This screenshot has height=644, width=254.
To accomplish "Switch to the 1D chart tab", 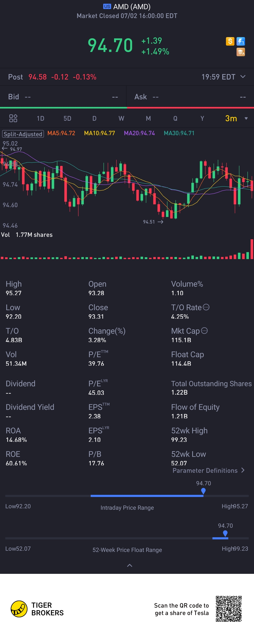I will (x=40, y=119).
